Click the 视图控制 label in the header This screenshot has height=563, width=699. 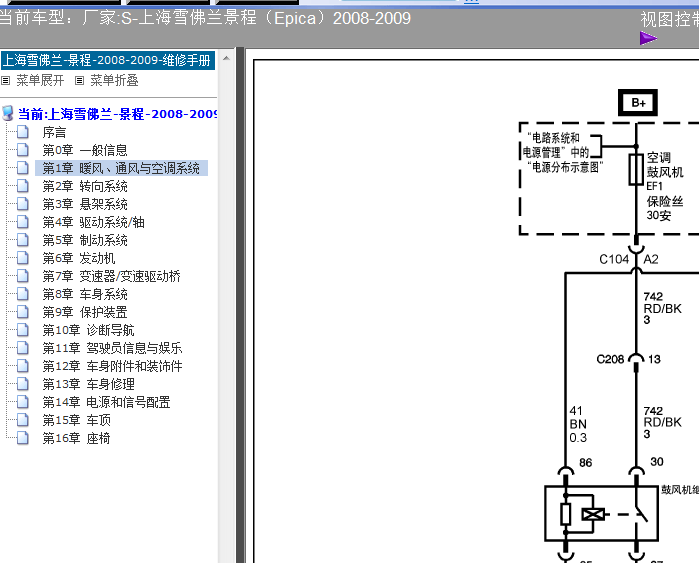pos(670,19)
